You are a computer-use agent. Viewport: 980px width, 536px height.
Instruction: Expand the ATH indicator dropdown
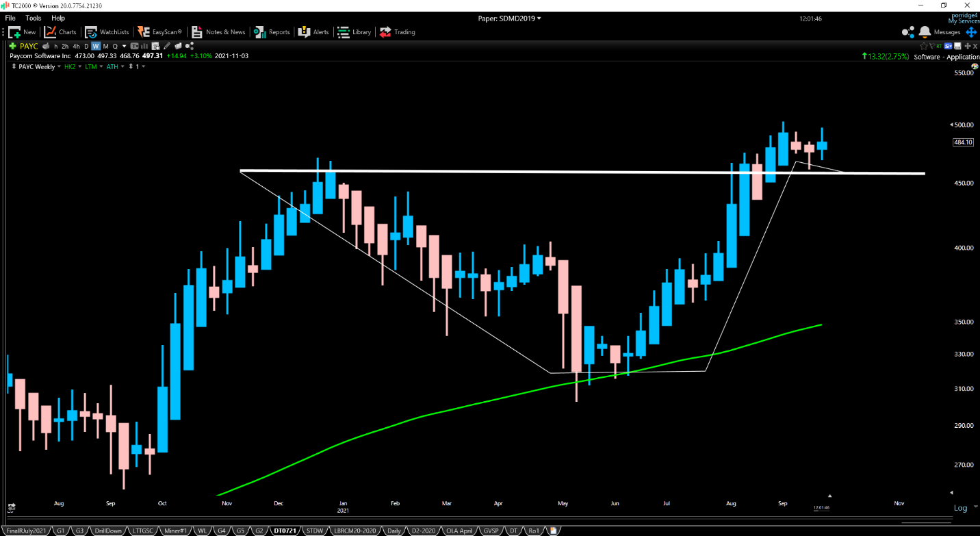tap(122, 66)
